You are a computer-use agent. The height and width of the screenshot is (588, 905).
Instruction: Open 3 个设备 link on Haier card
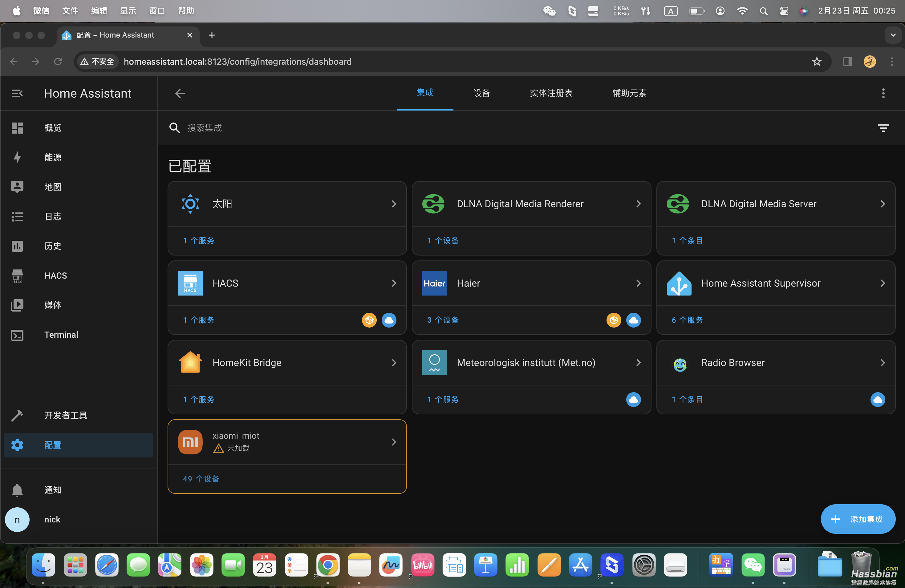click(x=443, y=320)
